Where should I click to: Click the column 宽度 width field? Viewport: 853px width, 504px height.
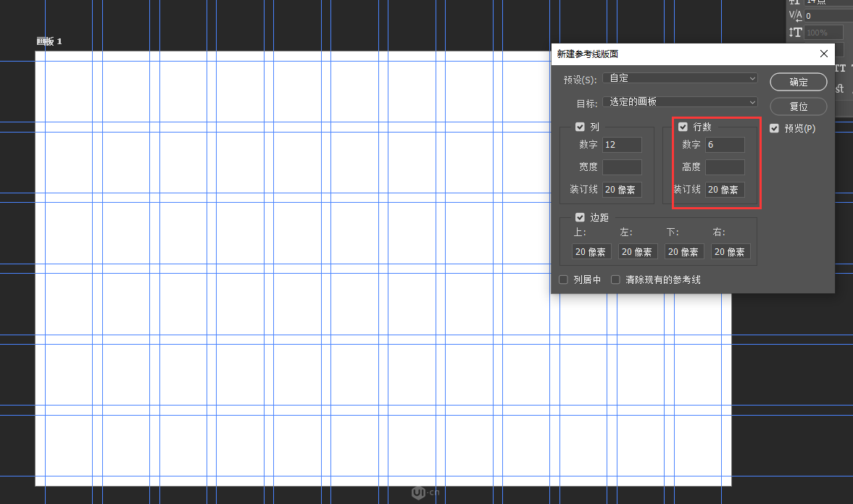click(622, 167)
